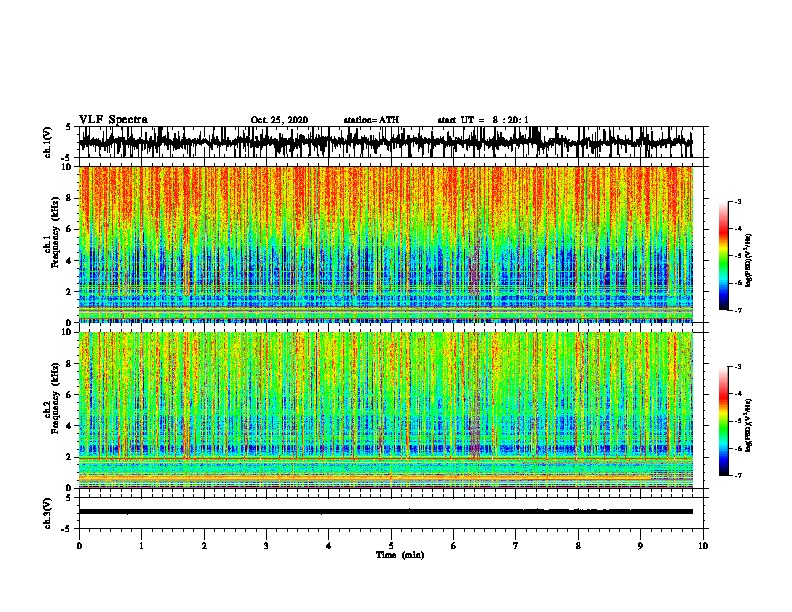This screenshot has height=612, width=792.
Task: Click the ch.1 voltage waveform trace
Action: point(385,142)
